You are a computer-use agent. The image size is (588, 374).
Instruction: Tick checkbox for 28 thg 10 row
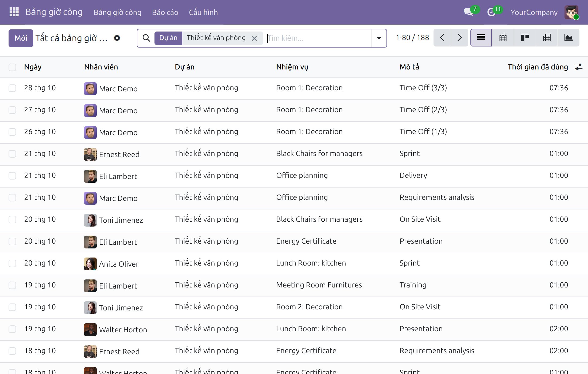(x=12, y=88)
